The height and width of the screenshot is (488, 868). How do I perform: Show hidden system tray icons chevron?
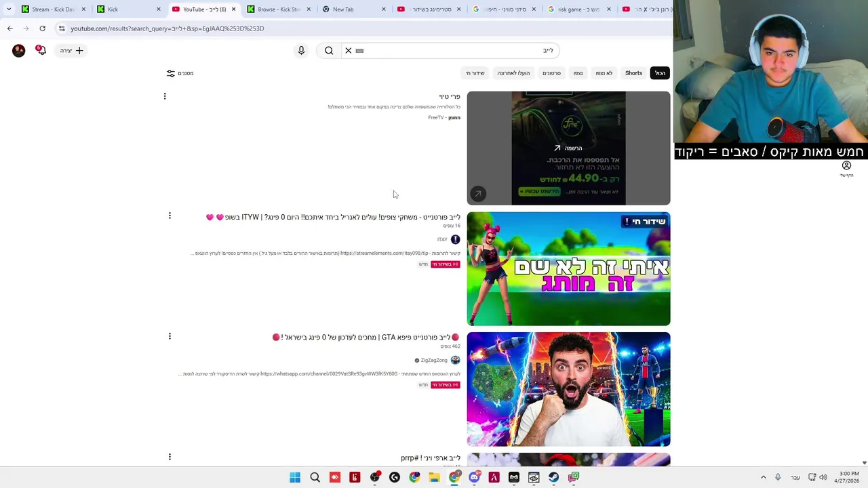click(x=763, y=477)
